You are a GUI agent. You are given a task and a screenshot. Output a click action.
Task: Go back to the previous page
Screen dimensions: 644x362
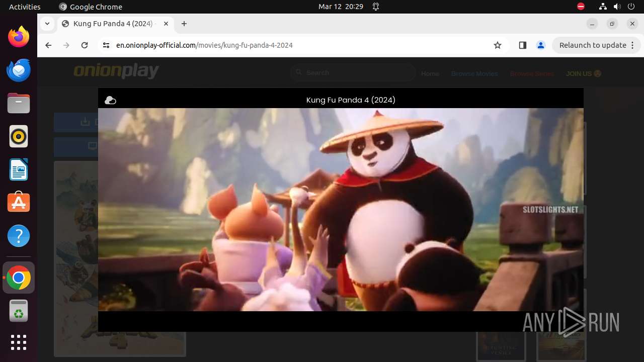[x=48, y=45]
